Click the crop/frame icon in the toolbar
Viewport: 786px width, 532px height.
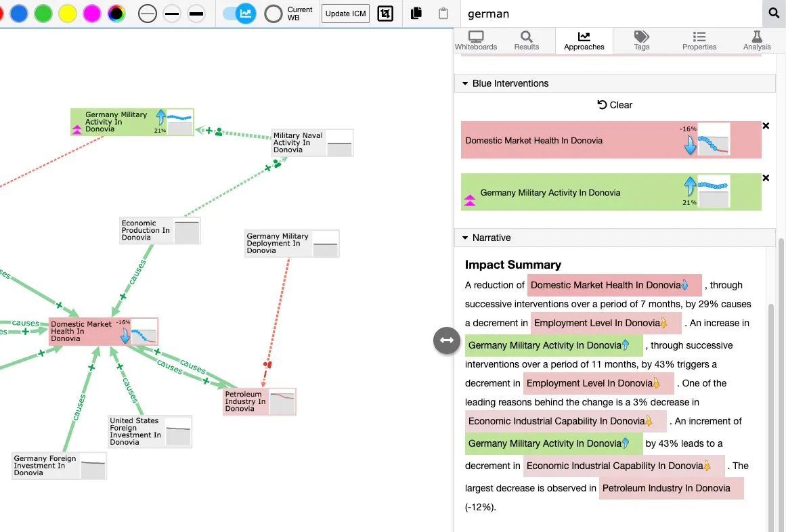385,14
